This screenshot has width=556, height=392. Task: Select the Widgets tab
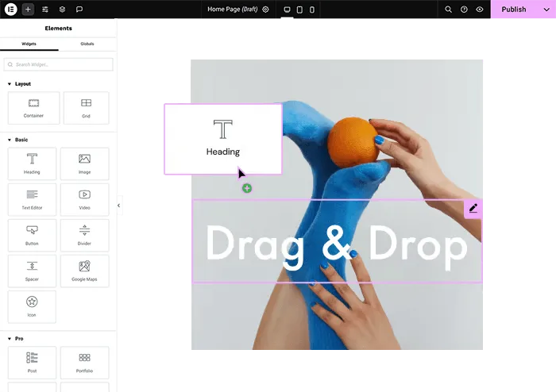point(29,44)
